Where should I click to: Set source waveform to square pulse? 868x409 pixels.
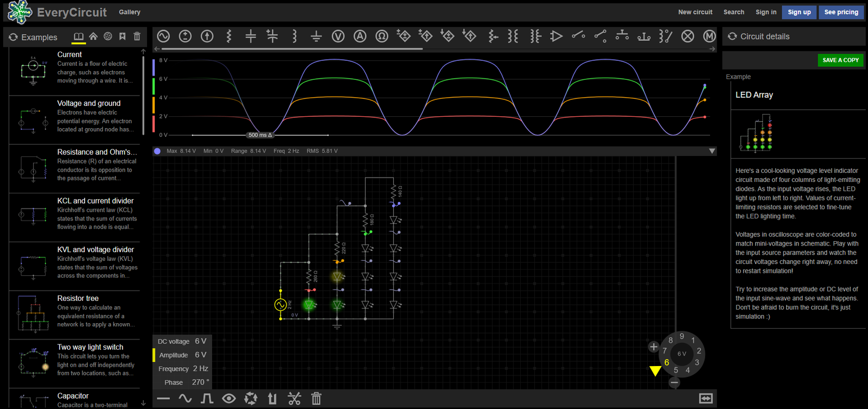(207, 399)
